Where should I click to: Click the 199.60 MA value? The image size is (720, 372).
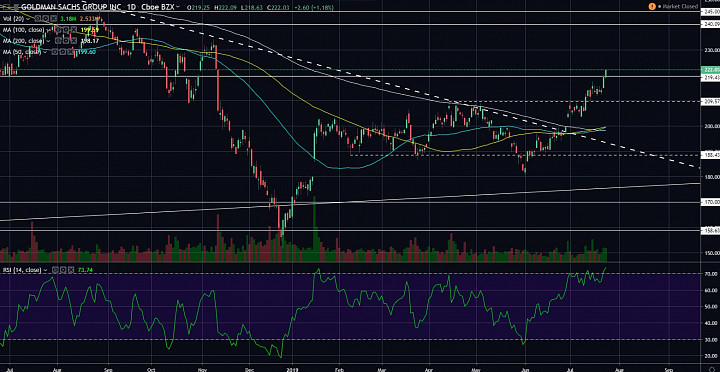[x=87, y=52]
